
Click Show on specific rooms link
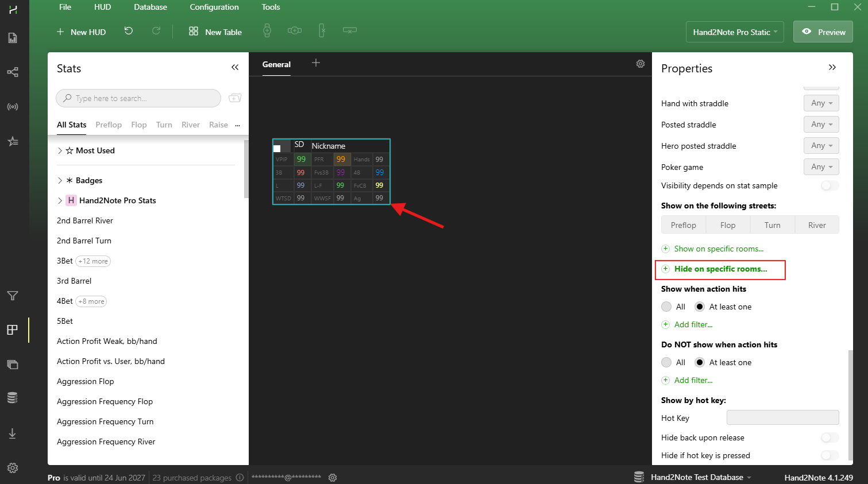pyautogui.click(x=713, y=249)
